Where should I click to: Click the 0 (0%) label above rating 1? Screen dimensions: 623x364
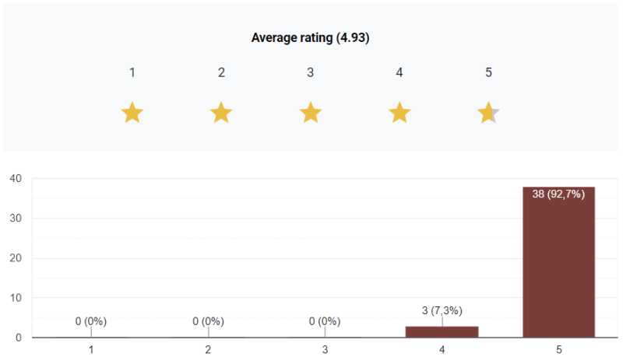pyautogui.click(x=91, y=321)
